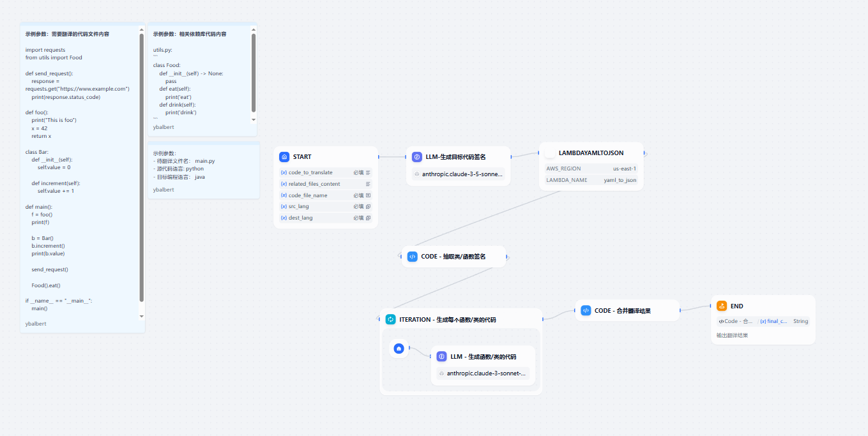868x436 pixels.
Task: Select the ITERATION - 生成每个函数/类的代码 node title
Action: pos(448,319)
